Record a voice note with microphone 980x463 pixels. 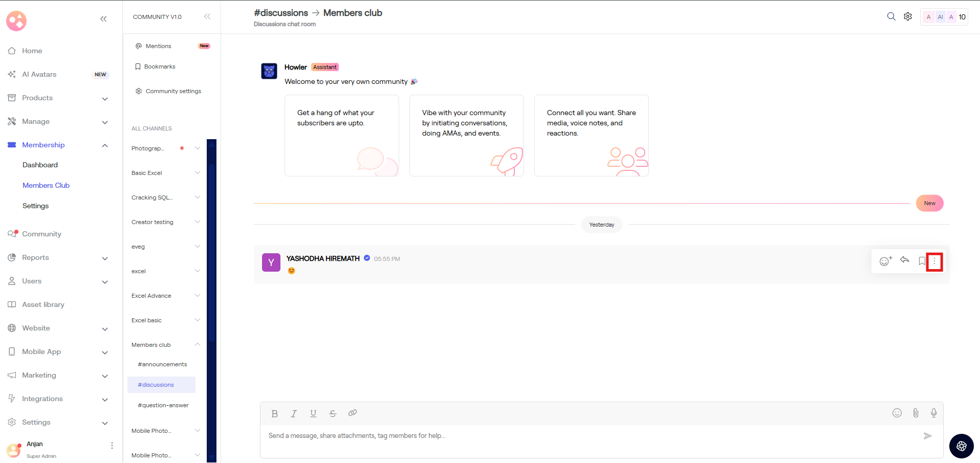933,413
